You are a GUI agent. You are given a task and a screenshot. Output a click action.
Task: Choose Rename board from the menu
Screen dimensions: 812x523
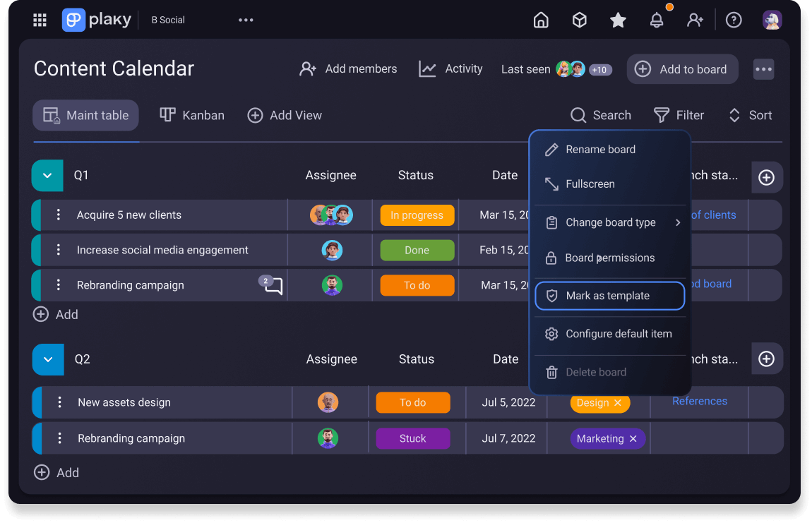[x=600, y=150]
